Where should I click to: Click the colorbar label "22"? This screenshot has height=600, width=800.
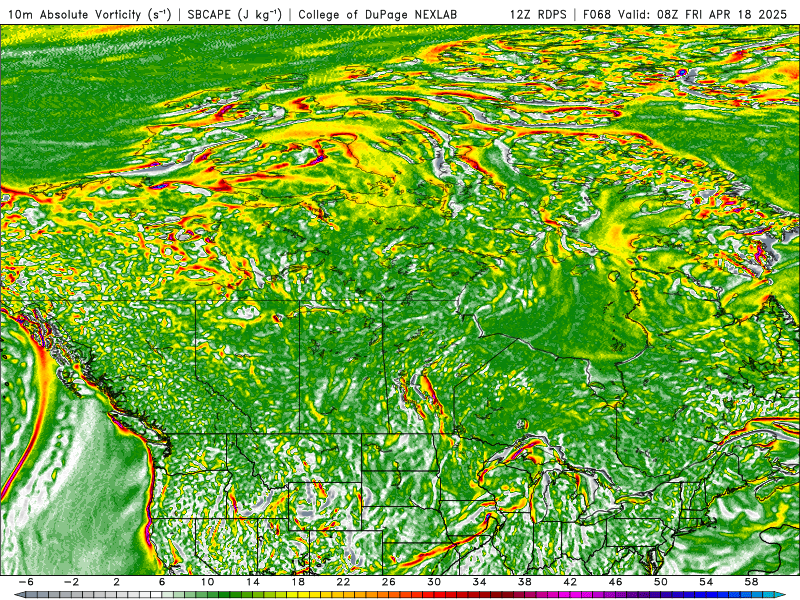coord(343,582)
